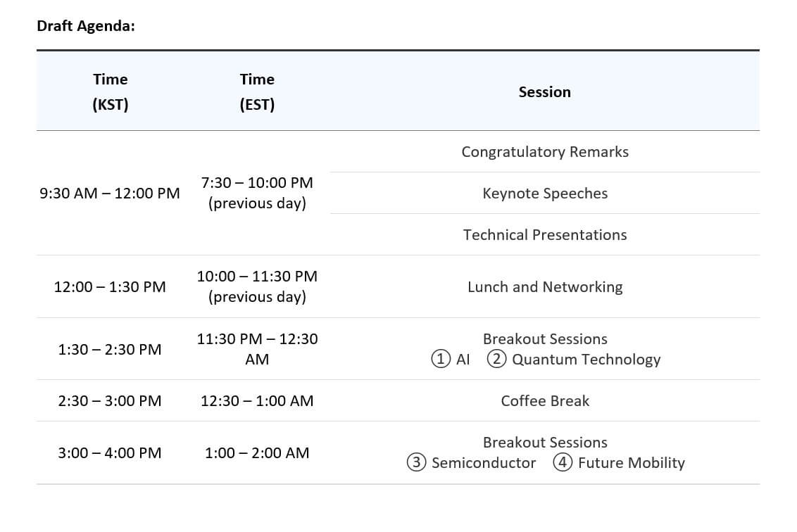Select the Coffee Break session
Viewport: 797px width, 532px height.
pos(545,401)
